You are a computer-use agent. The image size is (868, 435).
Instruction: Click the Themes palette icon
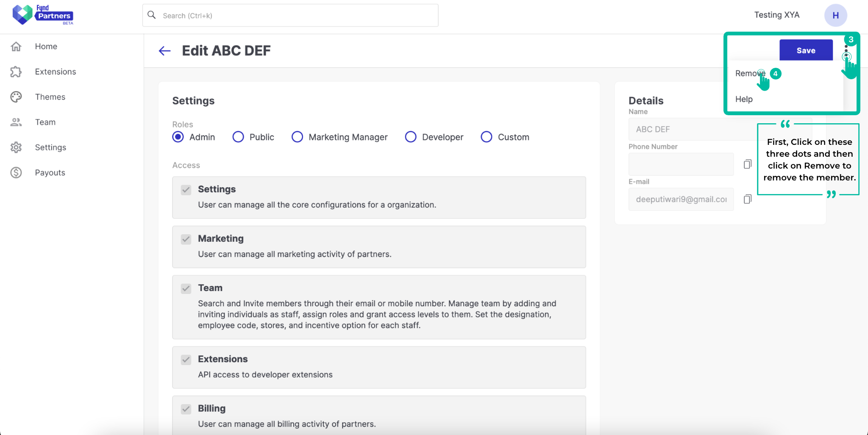(x=16, y=97)
